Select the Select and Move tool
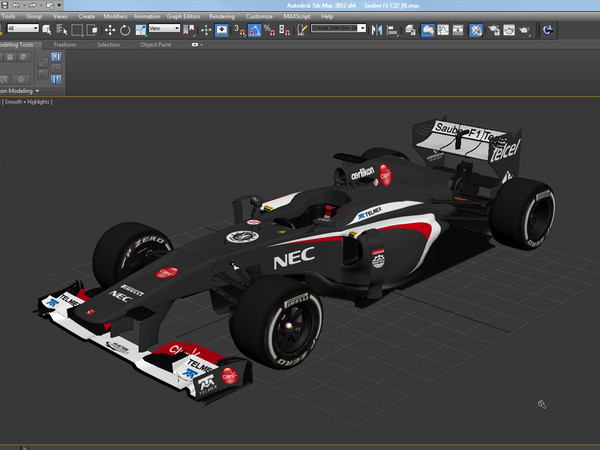This screenshot has width=600, height=450. click(x=110, y=30)
